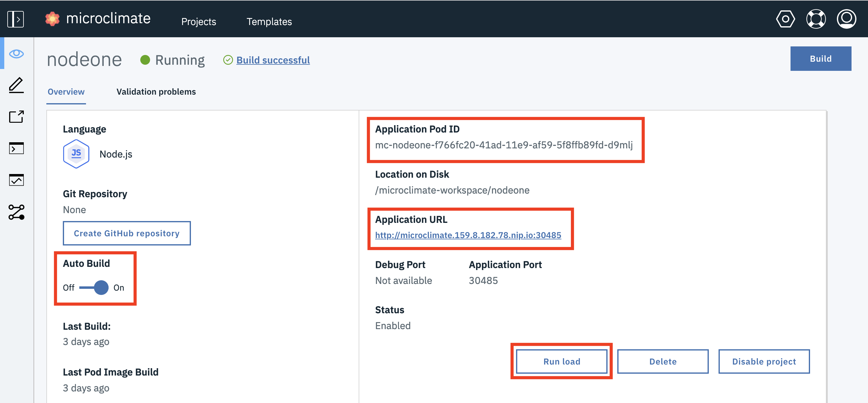Click Create GitHub repository button
The height and width of the screenshot is (403, 868).
coord(127,233)
